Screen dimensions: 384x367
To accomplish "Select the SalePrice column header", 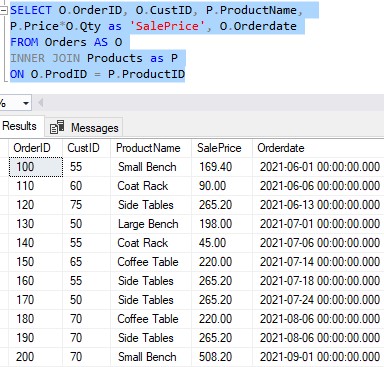I will pos(222,148).
